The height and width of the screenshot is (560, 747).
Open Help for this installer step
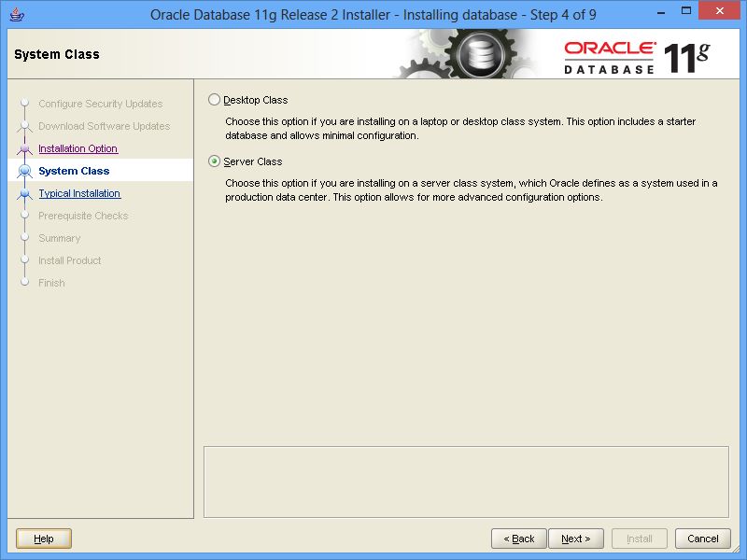point(44,539)
